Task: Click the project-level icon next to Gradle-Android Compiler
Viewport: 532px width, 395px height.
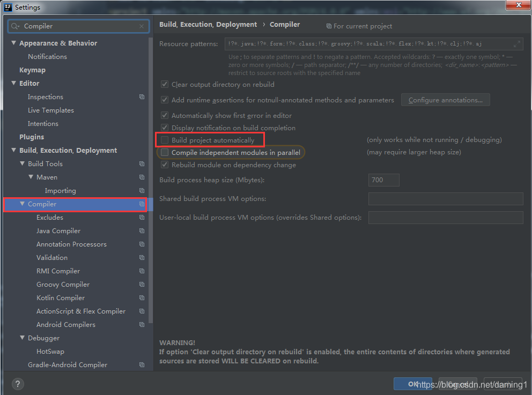Action: tap(142, 365)
